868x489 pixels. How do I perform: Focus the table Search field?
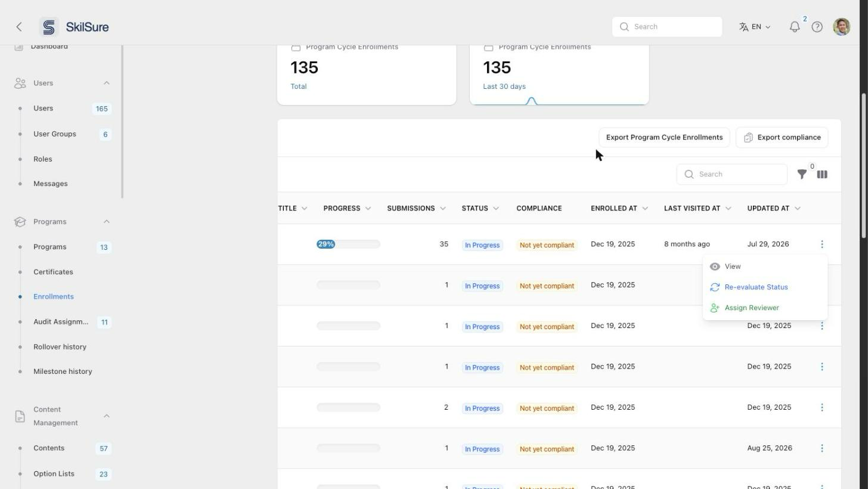click(731, 174)
